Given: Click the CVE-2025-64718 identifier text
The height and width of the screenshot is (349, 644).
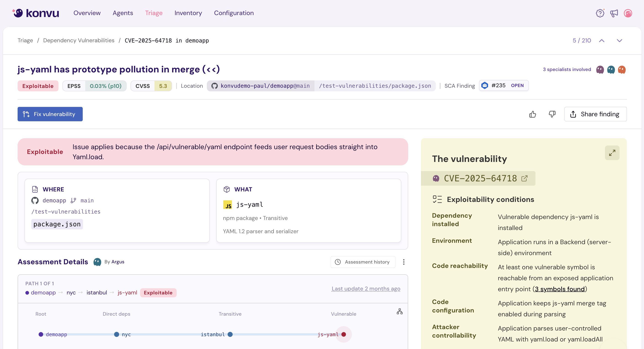Looking at the screenshot, I should (480, 178).
